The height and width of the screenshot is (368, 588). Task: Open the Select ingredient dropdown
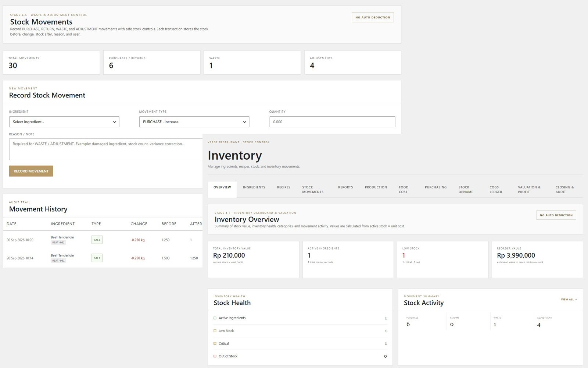point(64,122)
